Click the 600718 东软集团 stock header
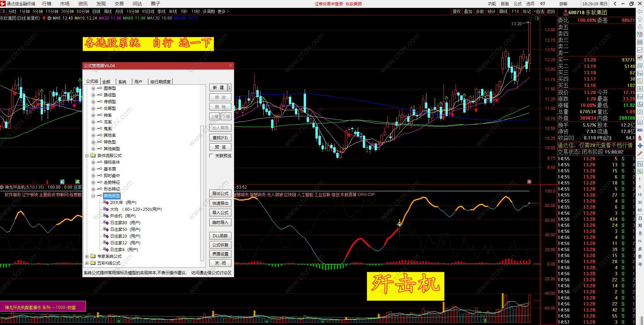The image size is (644, 325). 588,12
